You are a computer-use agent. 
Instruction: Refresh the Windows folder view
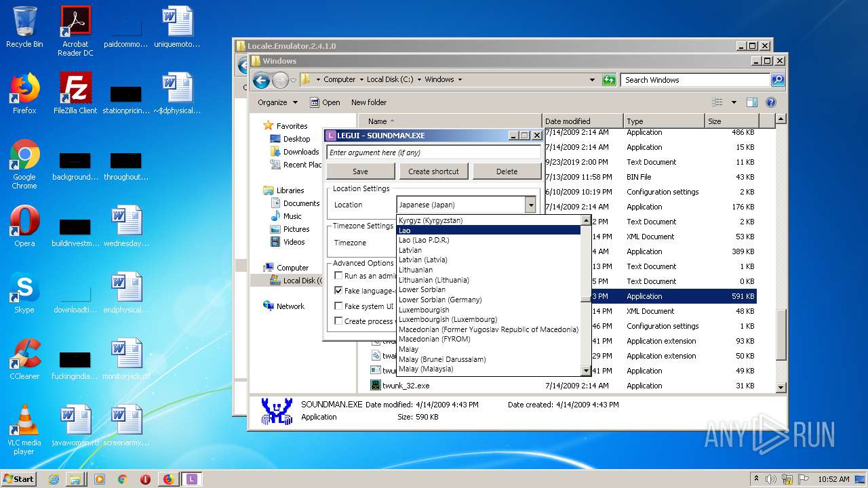coord(609,80)
